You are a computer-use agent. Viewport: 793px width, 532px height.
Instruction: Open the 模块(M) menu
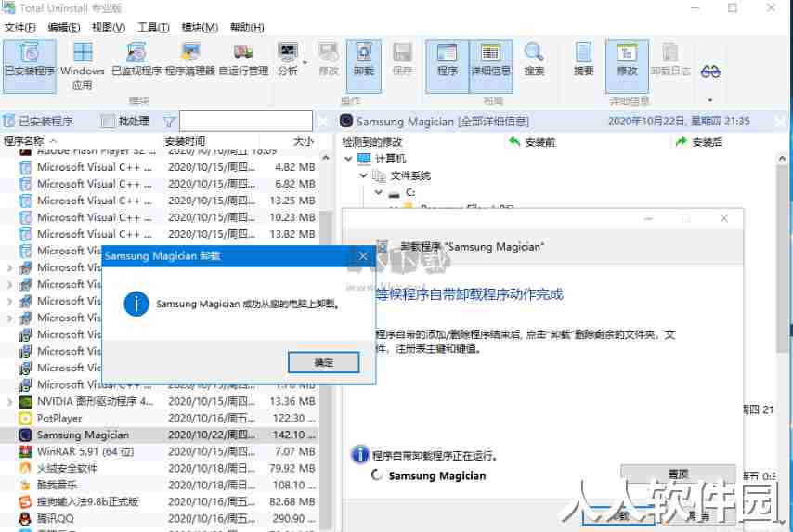200,27
